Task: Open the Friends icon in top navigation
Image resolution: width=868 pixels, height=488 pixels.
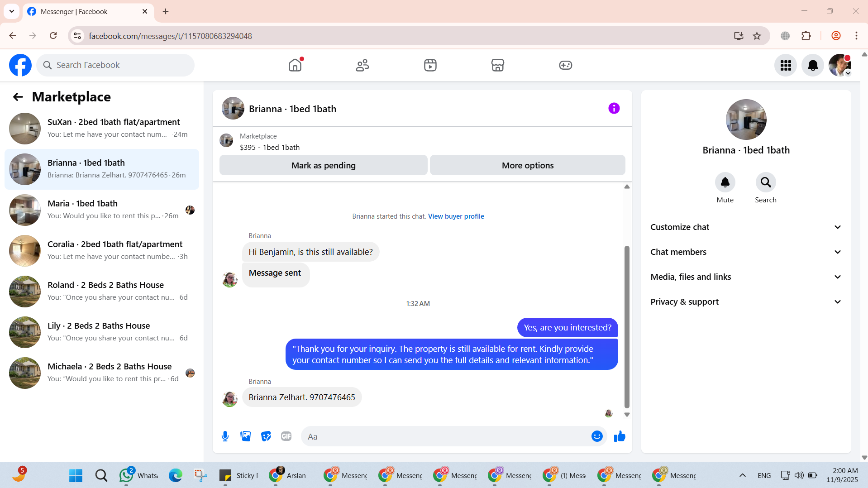Action: 362,65
